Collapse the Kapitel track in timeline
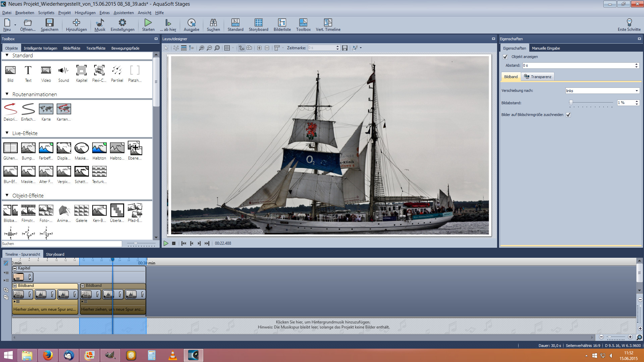The image size is (644, 362). point(15,268)
